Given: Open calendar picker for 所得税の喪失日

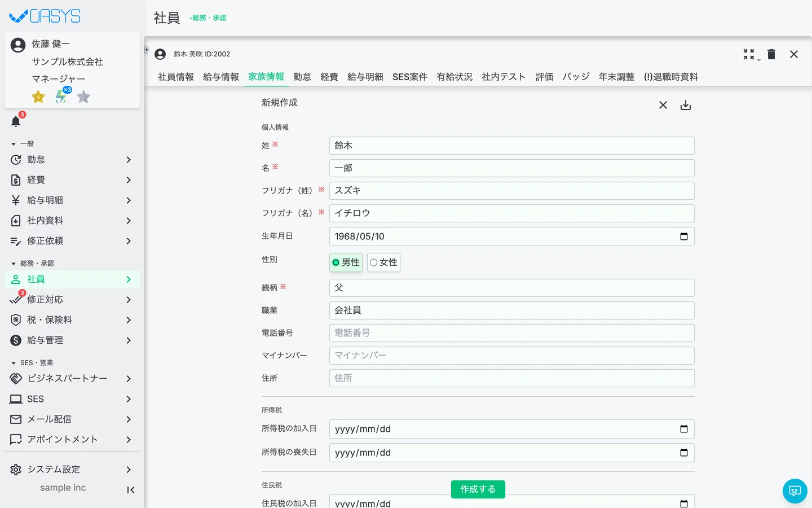Looking at the screenshot, I should click(x=684, y=453).
